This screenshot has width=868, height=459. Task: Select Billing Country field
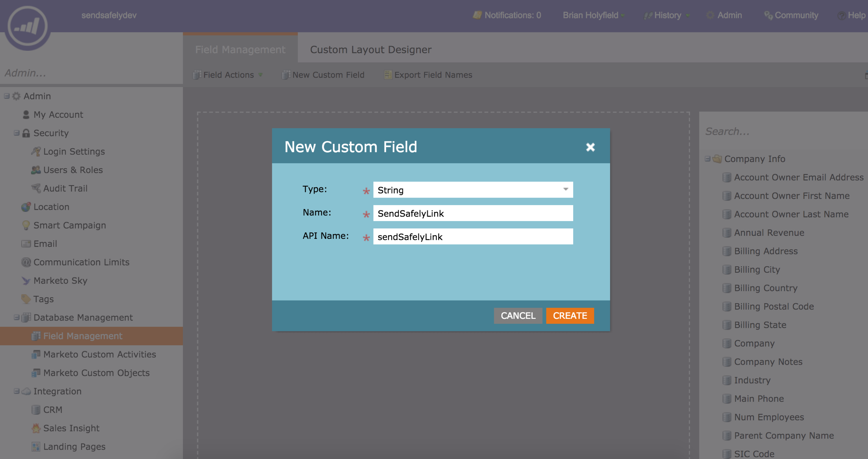(766, 288)
